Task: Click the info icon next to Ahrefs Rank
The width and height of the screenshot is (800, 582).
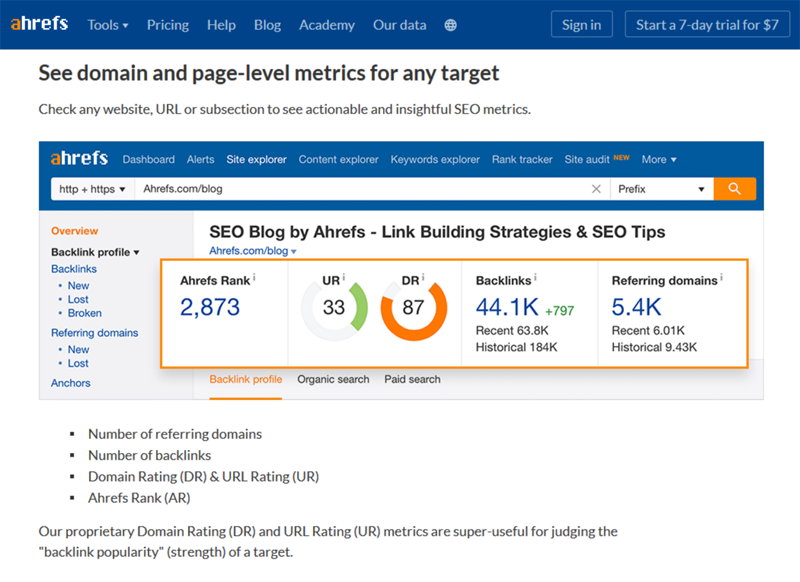Action: [254, 277]
